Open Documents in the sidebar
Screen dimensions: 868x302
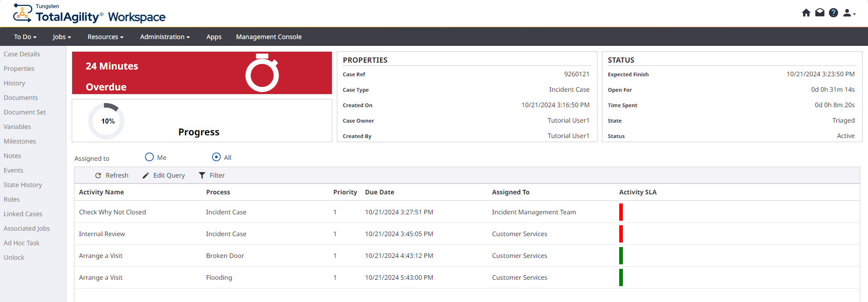pos(21,98)
